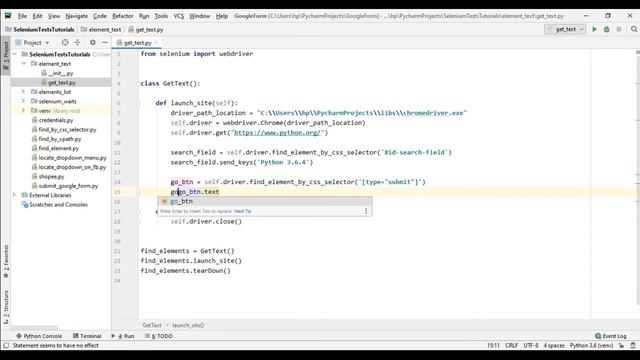Toggle the Favorites side tab
640x360 pixels.
pos(6,261)
